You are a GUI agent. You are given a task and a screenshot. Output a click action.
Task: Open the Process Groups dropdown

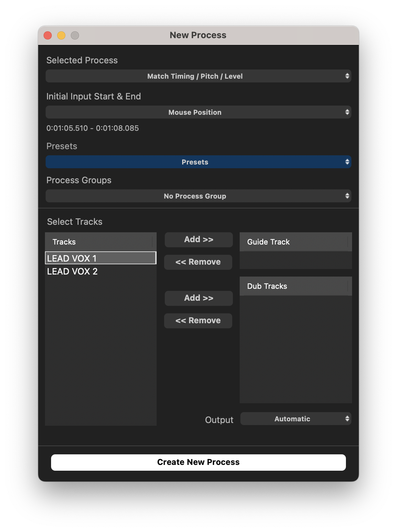coord(198,196)
